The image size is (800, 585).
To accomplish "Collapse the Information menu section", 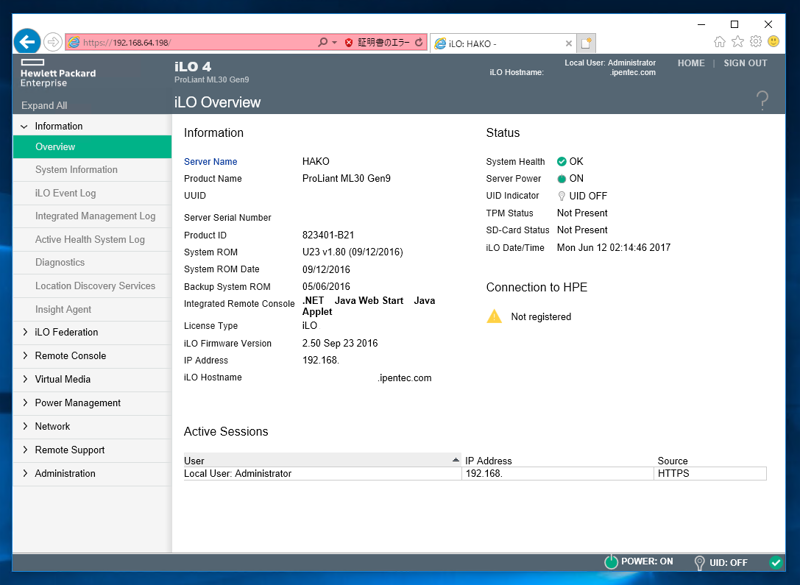I will [x=24, y=126].
